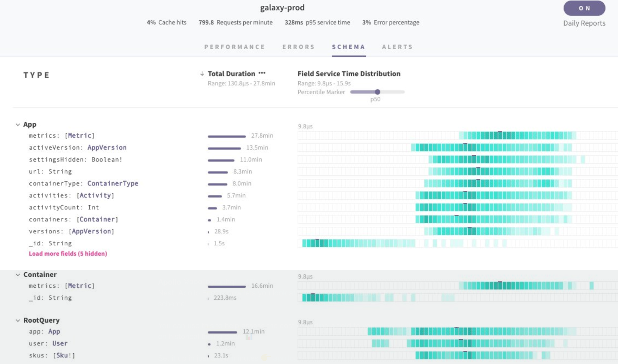
Task: Open the User type link in RootQuery
Action: point(60,343)
